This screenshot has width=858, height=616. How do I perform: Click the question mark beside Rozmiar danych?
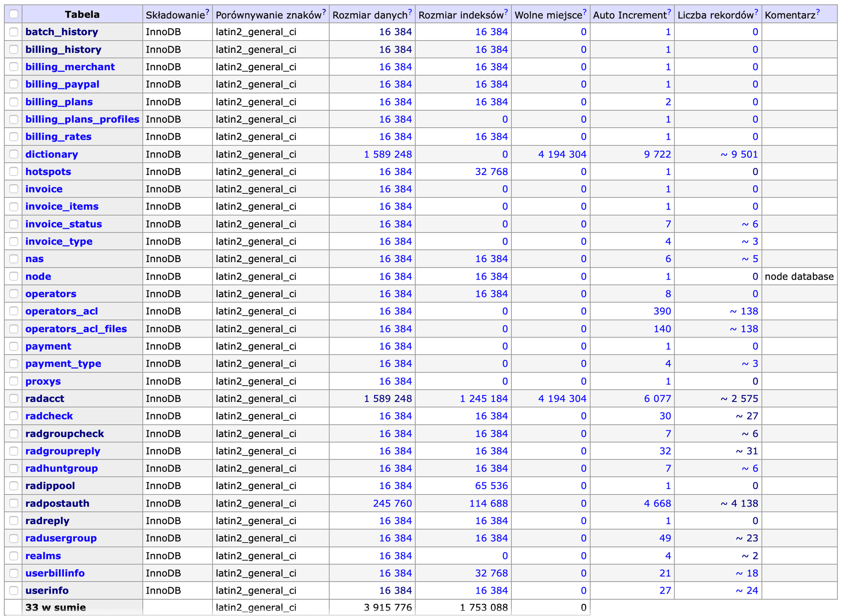pos(410,12)
